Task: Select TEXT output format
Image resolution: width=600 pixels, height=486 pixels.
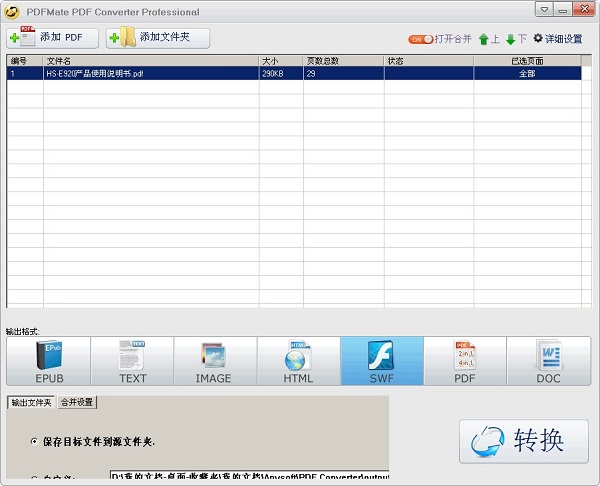Action: point(132,361)
